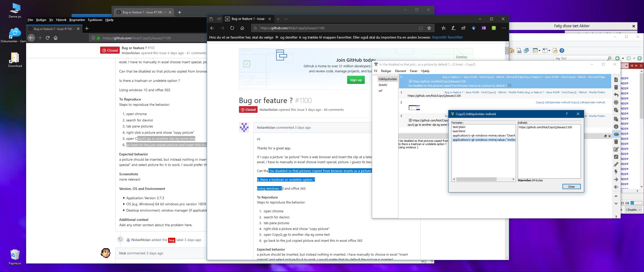
Task: Toggle item content preview with the eye icon
Action: pos(616,134)
